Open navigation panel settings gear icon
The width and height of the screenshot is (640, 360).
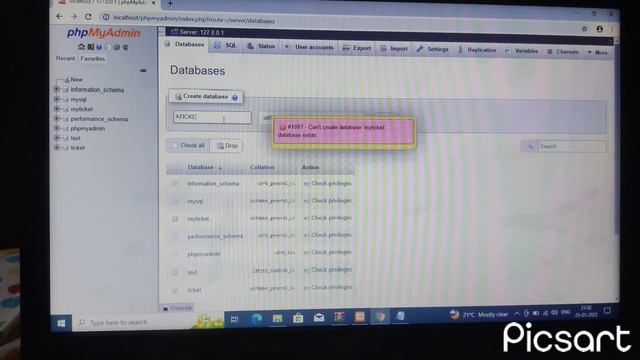tap(117, 47)
